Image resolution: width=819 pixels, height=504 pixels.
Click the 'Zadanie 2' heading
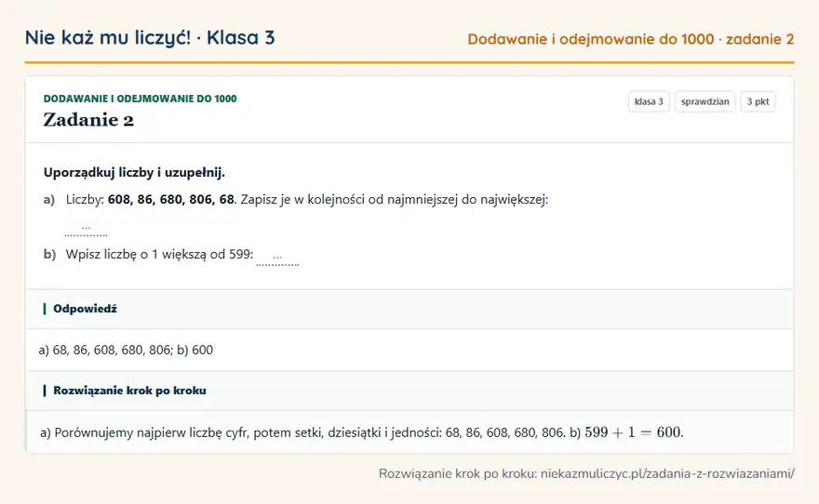[88, 120]
